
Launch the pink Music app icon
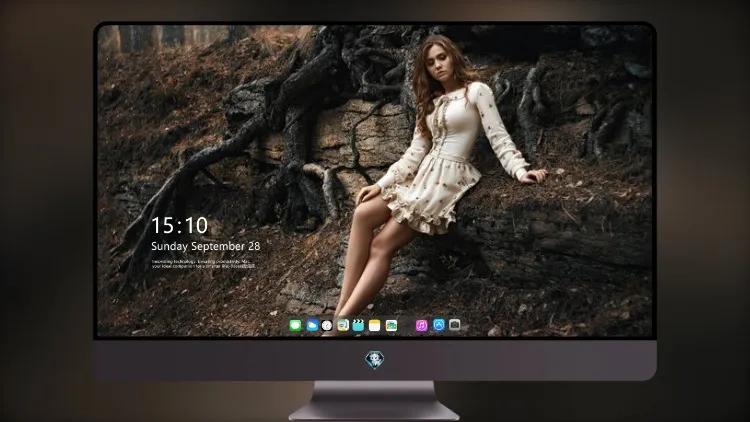tap(421, 325)
